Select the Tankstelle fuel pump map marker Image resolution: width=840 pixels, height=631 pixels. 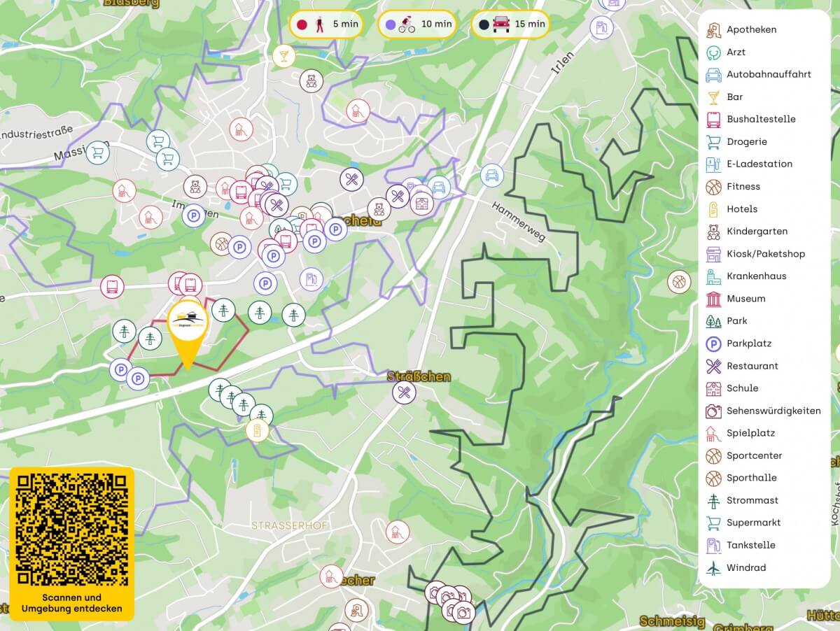(311, 280)
